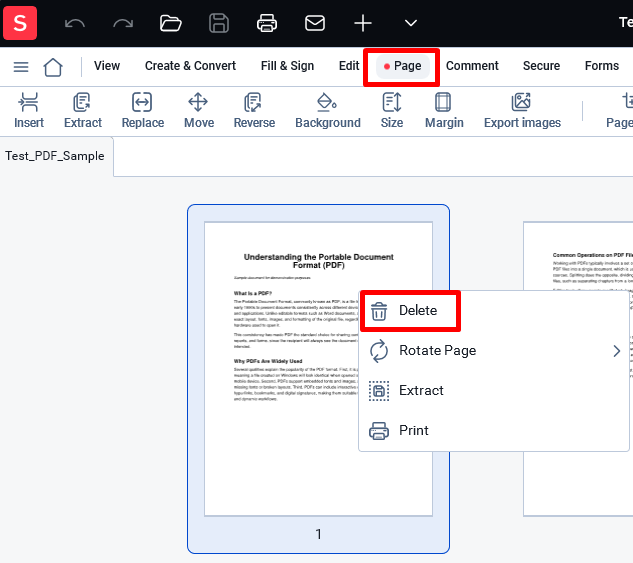Screen dimensions: 633x563
Task: Choose Print in the context menu
Action: pos(493,430)
